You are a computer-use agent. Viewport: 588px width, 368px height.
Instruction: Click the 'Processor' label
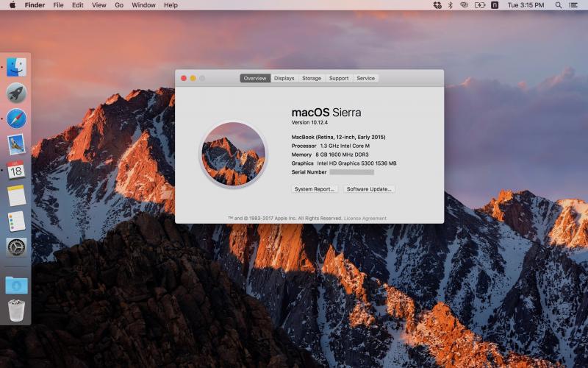[x=304, y=146]
